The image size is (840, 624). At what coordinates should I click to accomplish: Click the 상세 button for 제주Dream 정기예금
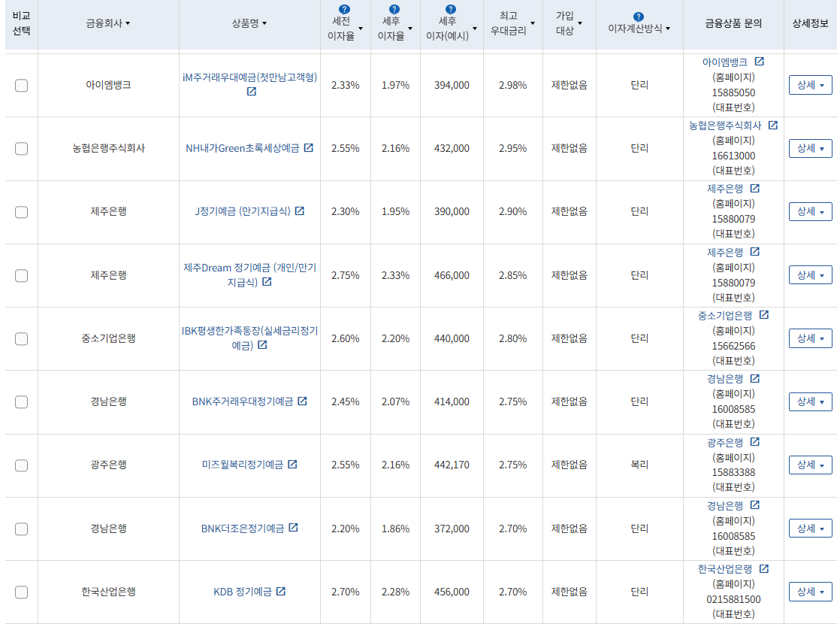pyautogui.click(x=811, y=275)
